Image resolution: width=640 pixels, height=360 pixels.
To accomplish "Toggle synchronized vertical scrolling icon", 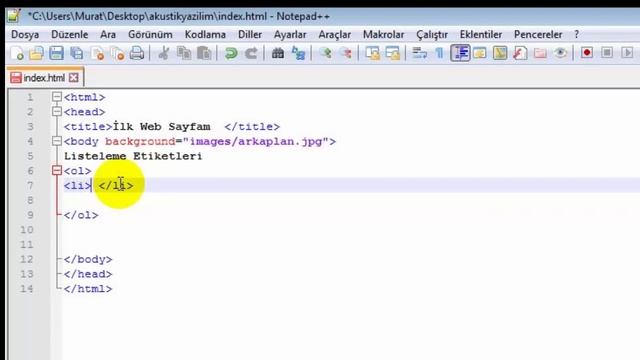I will pos(372,53).
